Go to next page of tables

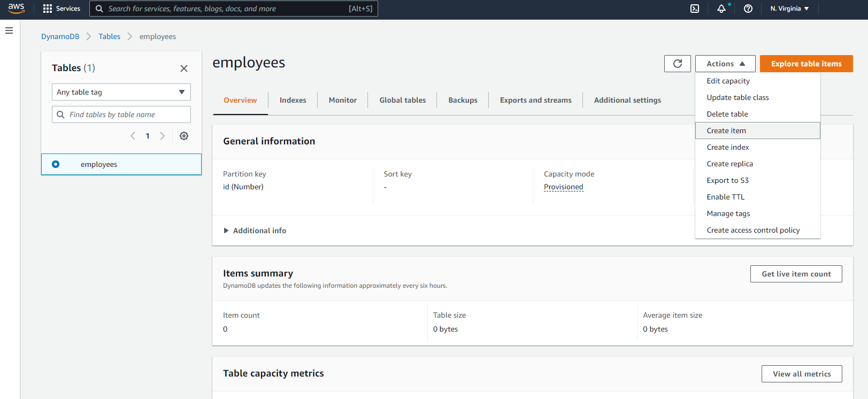[163, 136]
